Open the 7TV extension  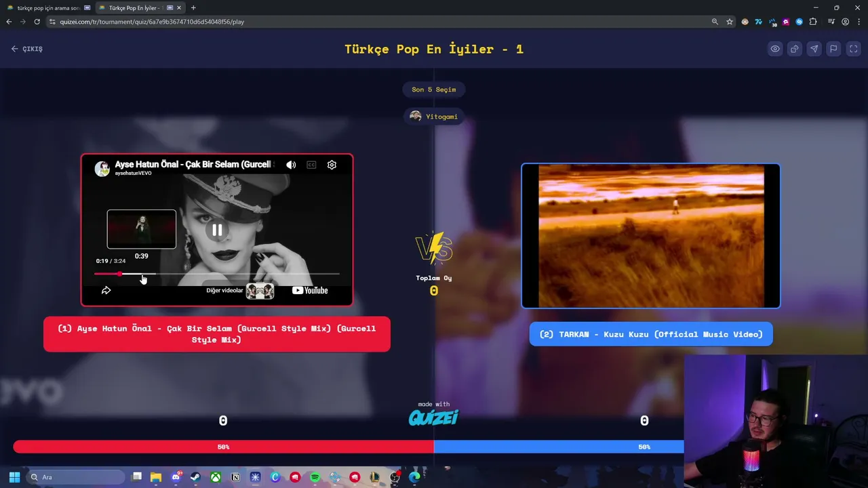759,22
